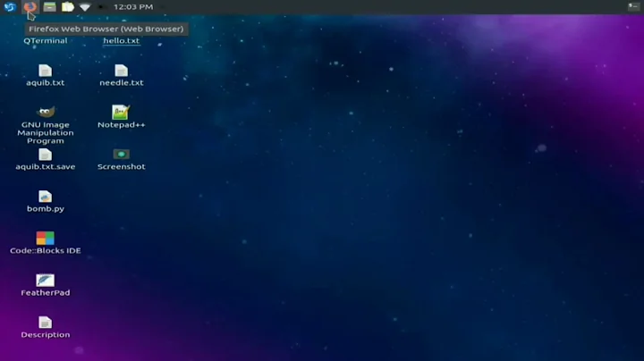This screenshot has height=361, width=644.
Task: Click the 12:03 PM clock
Action: [x=134, y=7]
